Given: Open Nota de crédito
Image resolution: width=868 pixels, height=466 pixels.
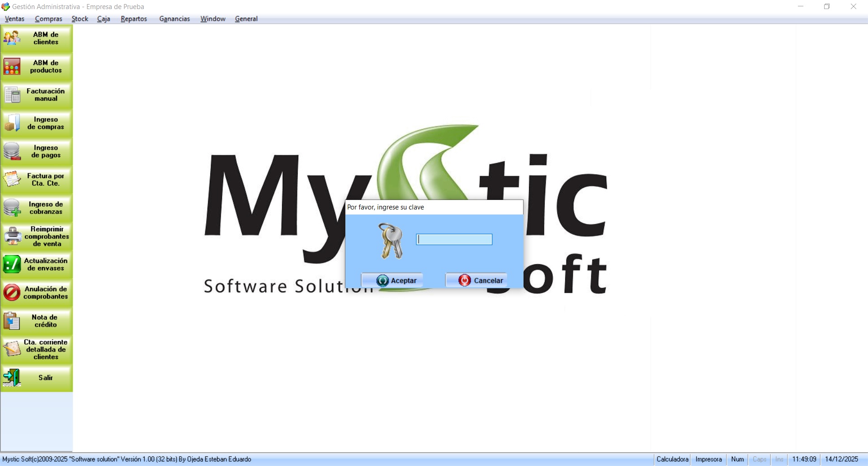Looking at the screenshot, I should coord(37,321).
